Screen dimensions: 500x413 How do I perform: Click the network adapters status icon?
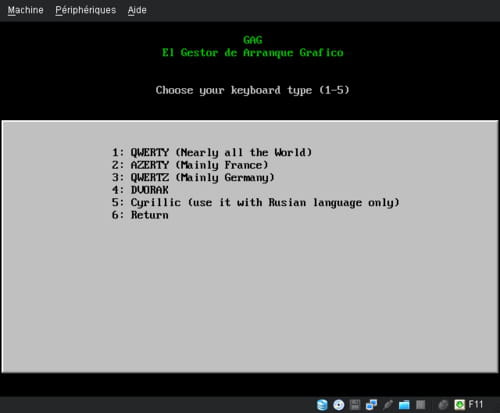(x=371, y=405)
